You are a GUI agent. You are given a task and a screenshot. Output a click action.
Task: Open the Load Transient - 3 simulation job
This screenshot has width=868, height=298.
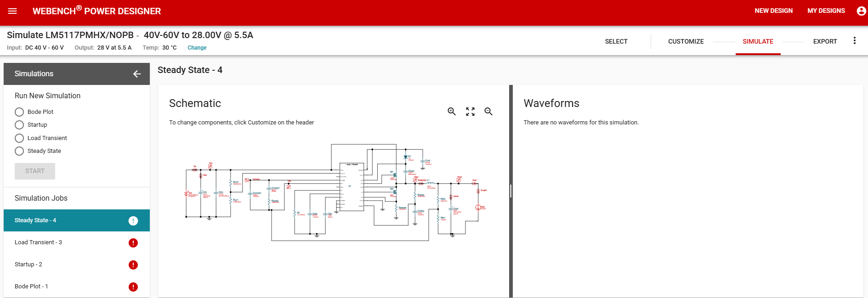77,242
